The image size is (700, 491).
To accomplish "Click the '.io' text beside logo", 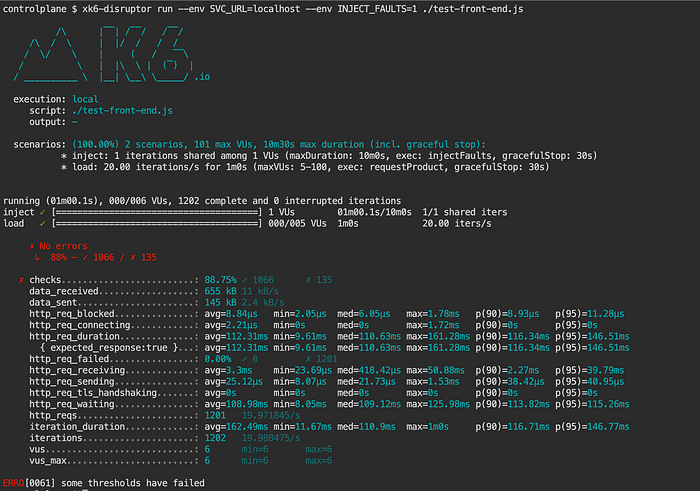I will [202, 77].
